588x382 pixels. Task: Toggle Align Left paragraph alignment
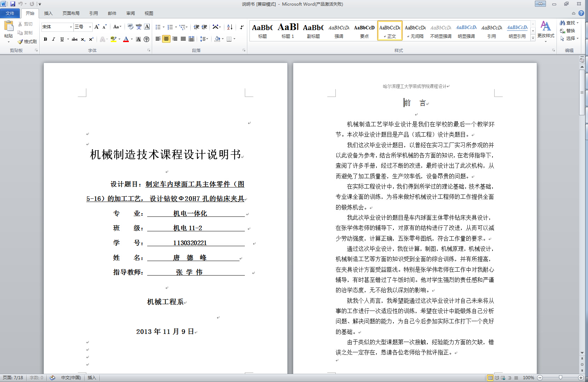point(158,39)
